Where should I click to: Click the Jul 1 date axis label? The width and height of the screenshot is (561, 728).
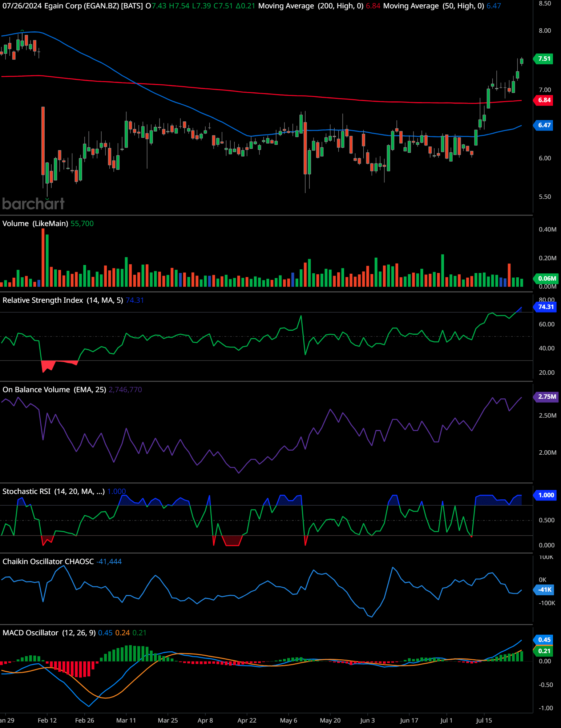[x=447, y=720]
